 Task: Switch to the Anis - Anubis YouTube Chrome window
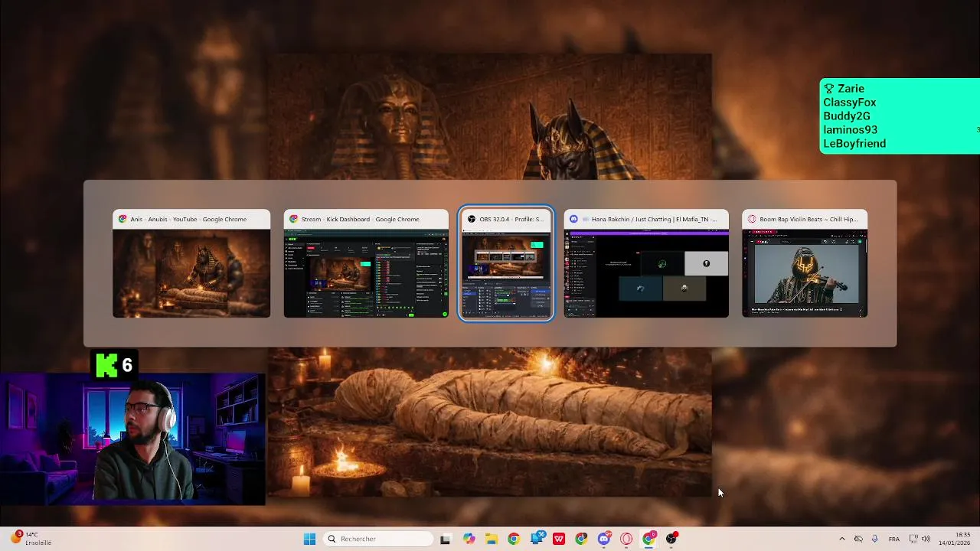click(191, 263)
